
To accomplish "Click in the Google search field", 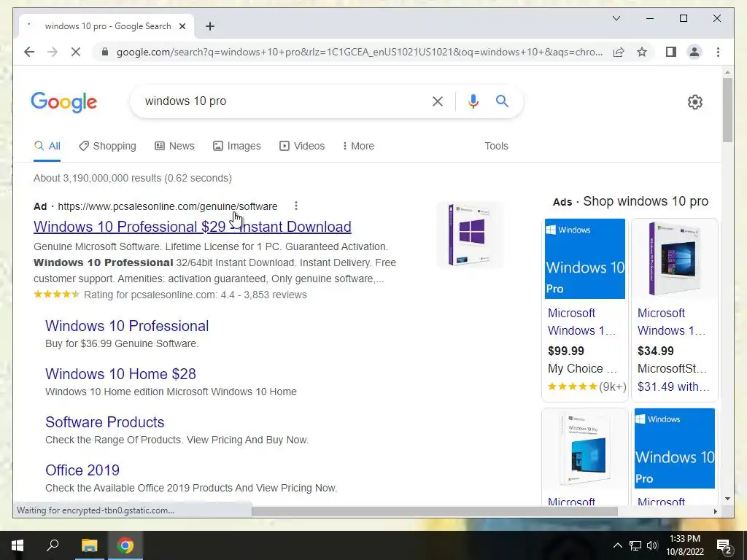I will pos(281,101).
